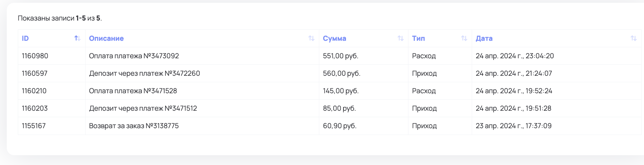Image resolution: width=644 pixels, height=165 pixels.
Task: Sort by Сумма header label
Action: pyautogui.click(x=334, y=38)
